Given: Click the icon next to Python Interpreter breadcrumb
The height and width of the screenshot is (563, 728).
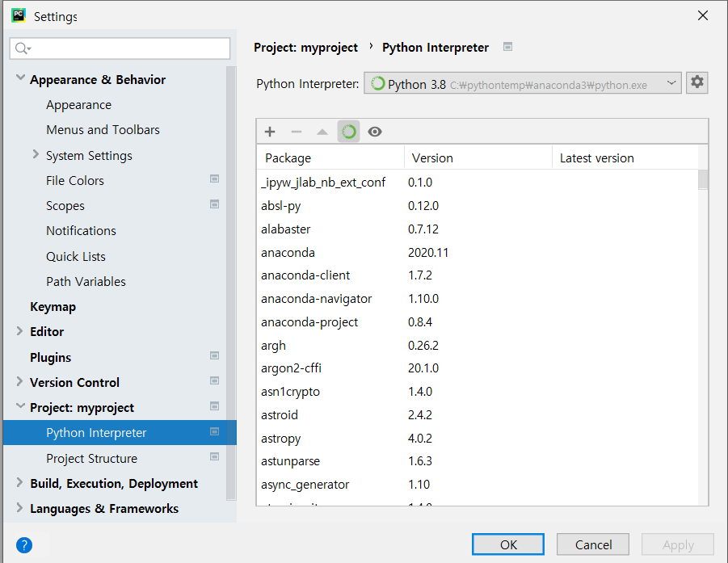Looking at the screenshot, I should 508,46.
